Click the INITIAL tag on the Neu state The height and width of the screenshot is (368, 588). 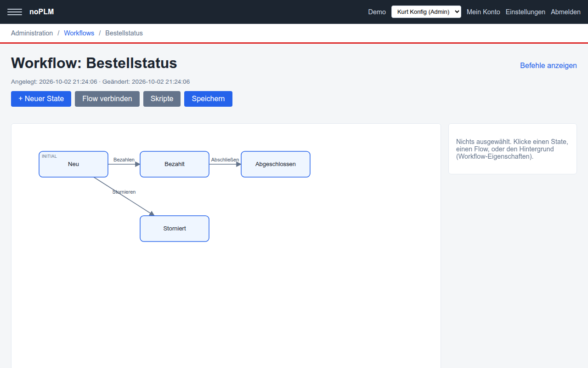point(49,156)
